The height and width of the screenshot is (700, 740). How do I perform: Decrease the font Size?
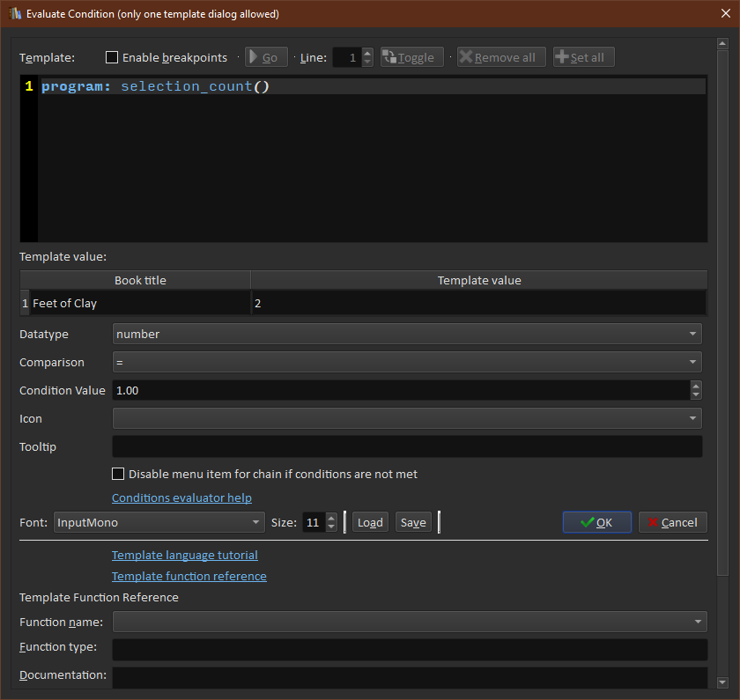pos(331,527)
